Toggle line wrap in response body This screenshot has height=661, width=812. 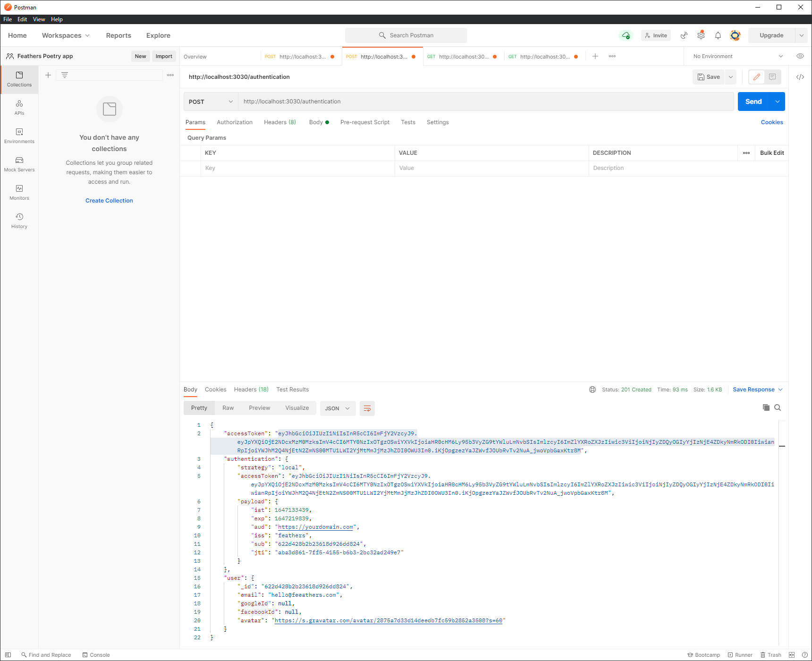(x=367, y=408)
